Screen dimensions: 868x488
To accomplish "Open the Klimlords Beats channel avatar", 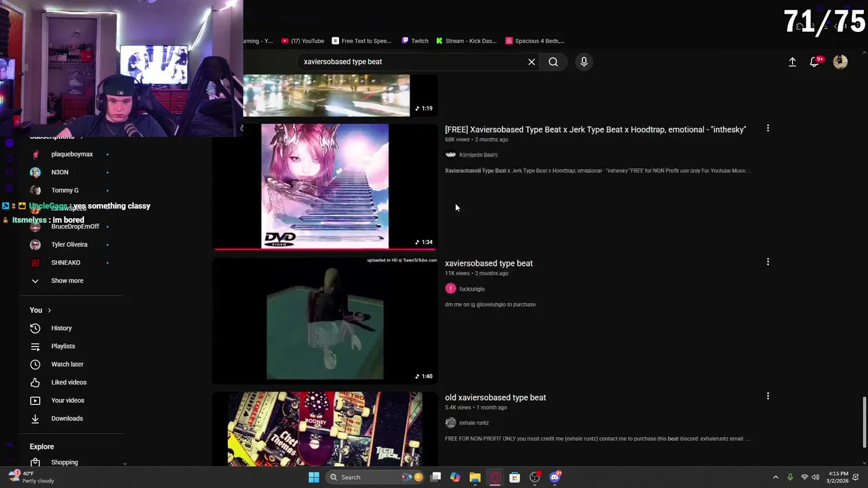I will (x=450, y=155).
